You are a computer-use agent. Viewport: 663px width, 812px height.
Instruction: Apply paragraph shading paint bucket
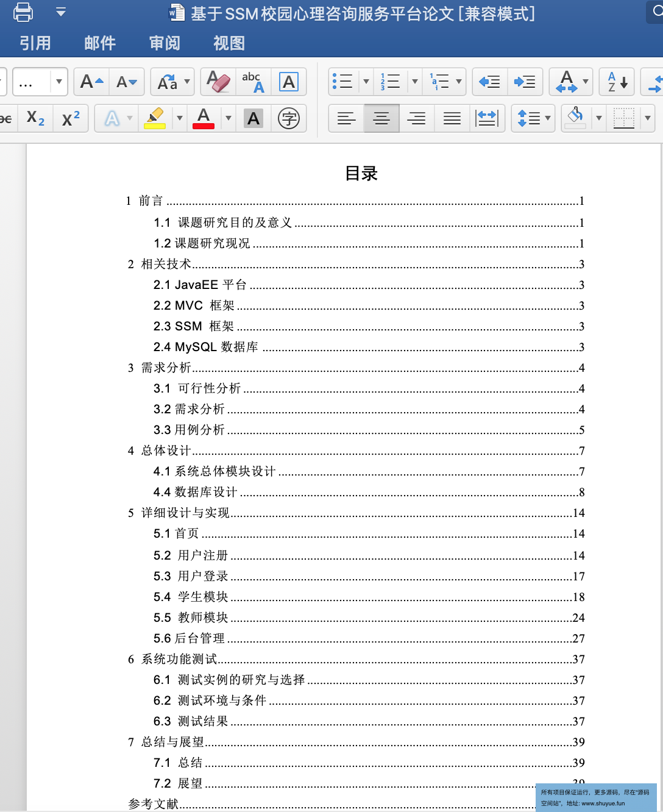(x=575, y=118)
